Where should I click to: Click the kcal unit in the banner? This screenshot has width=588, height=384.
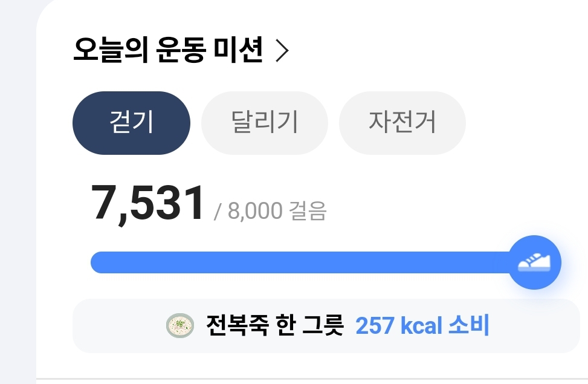click(421, 326)
